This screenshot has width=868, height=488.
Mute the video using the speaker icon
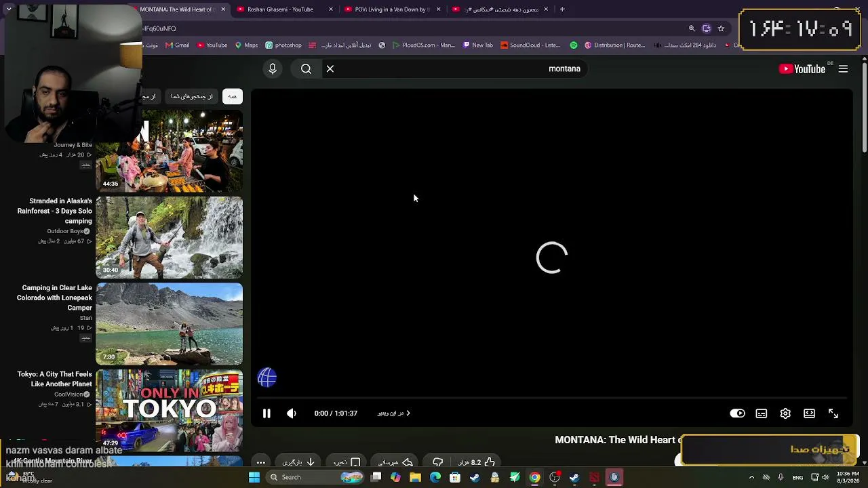click(292, 413)
